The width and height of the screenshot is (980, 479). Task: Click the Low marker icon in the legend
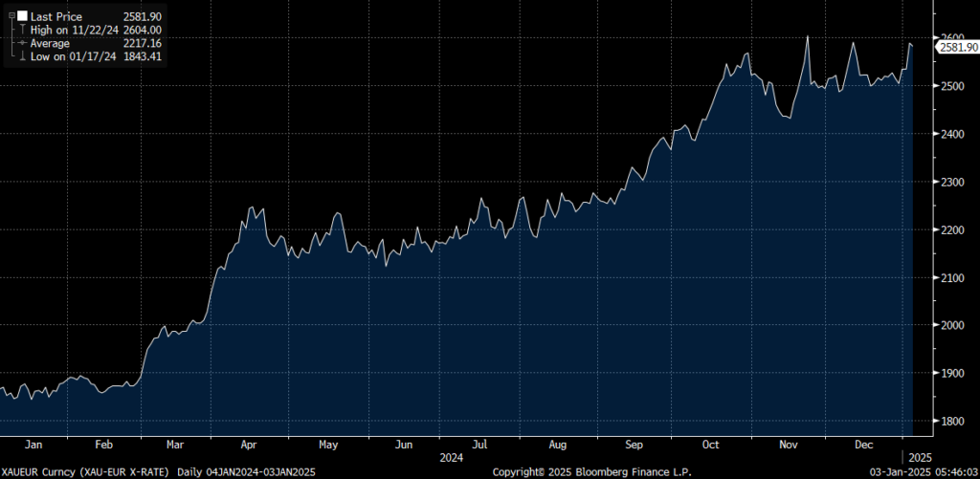tap(21, 57)
